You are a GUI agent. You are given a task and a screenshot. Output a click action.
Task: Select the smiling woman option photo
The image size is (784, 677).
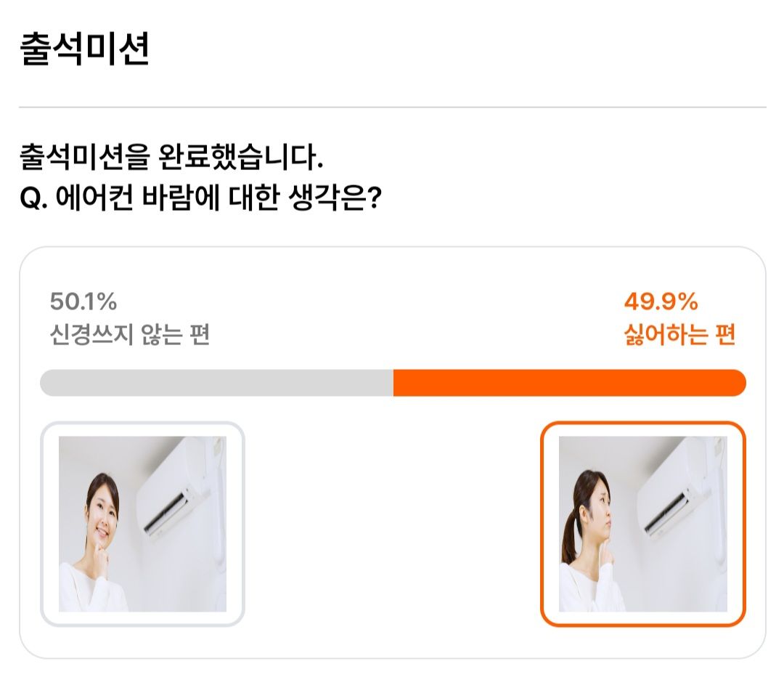[x=142, y=524]
